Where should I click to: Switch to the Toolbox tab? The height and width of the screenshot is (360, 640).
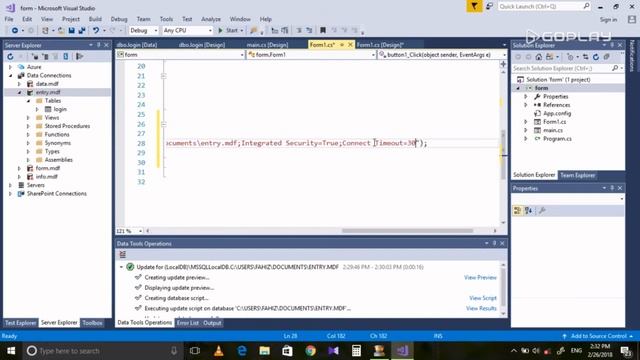(92, 323)
